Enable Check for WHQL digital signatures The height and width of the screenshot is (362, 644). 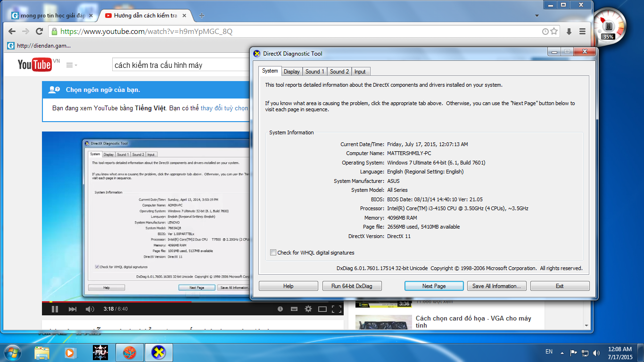click(x=273, y=253)
